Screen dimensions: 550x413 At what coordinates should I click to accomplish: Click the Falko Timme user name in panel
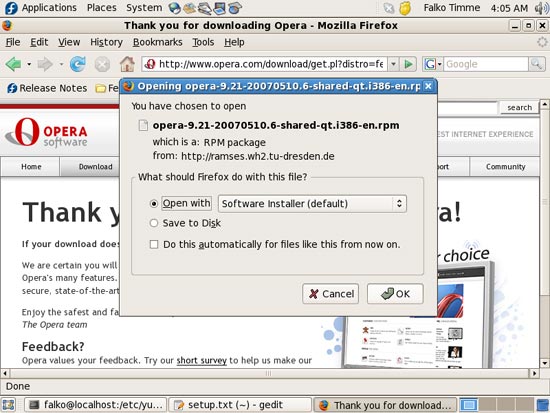click(x=451, y=8)
